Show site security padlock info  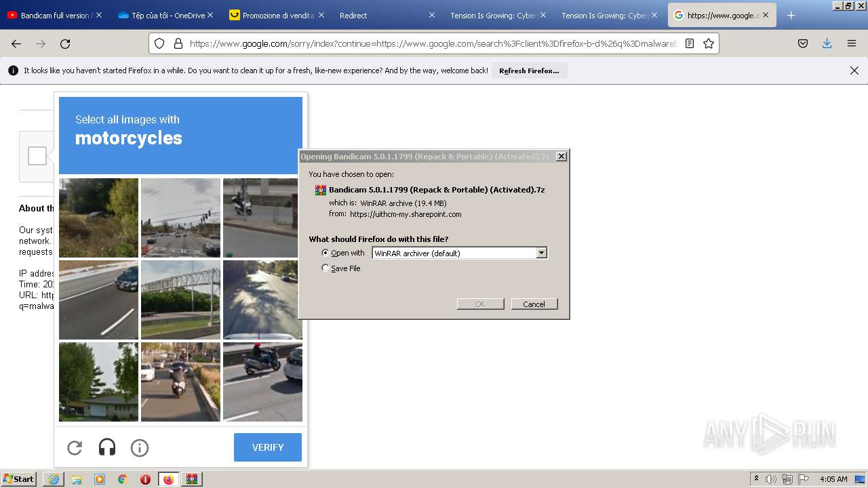coord(178,43)
